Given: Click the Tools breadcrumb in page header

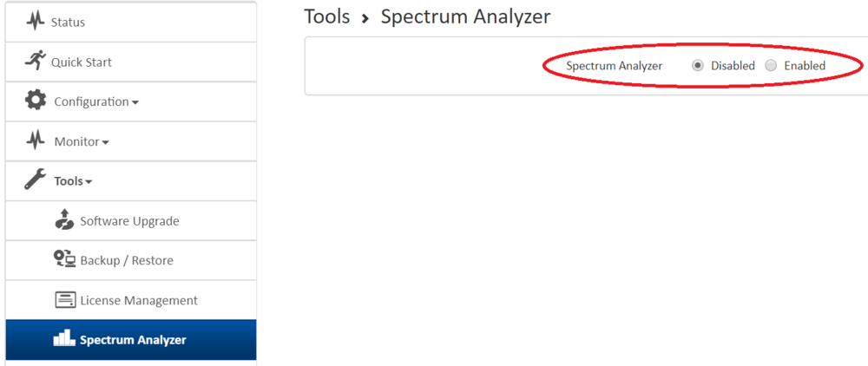Looking at the screenshot, I should (327, 16).
